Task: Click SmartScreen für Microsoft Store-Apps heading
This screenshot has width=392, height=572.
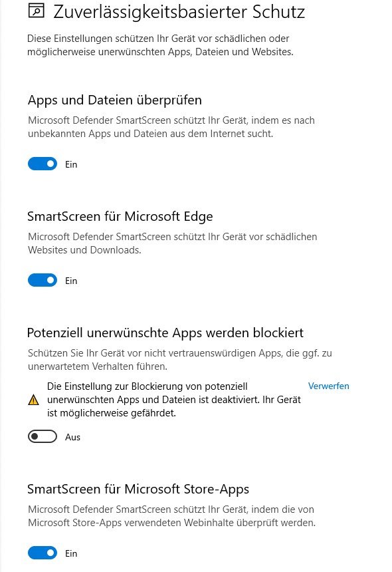Action: (138, 489)
